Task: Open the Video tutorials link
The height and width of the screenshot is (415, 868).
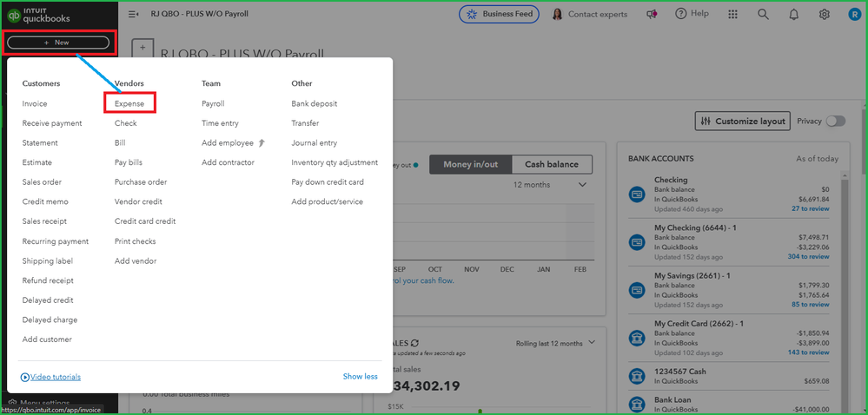Action: tap(50, 377)
